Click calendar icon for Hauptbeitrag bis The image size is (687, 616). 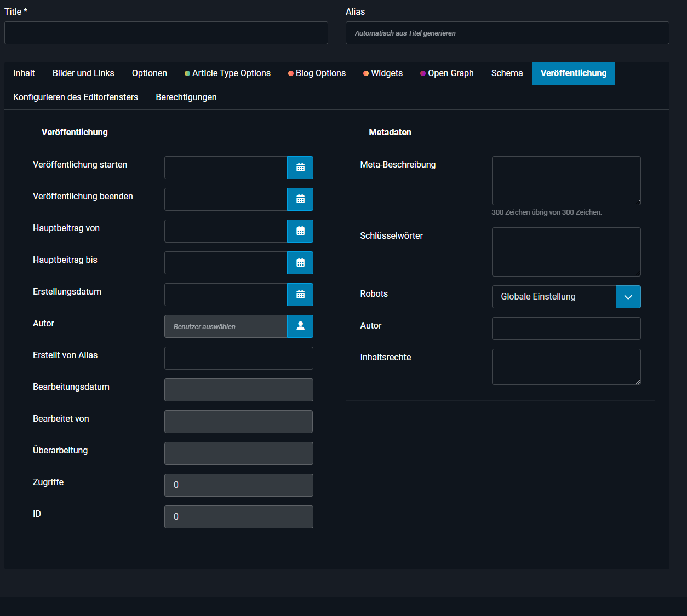pyautogui.click(x=300, y=263)
